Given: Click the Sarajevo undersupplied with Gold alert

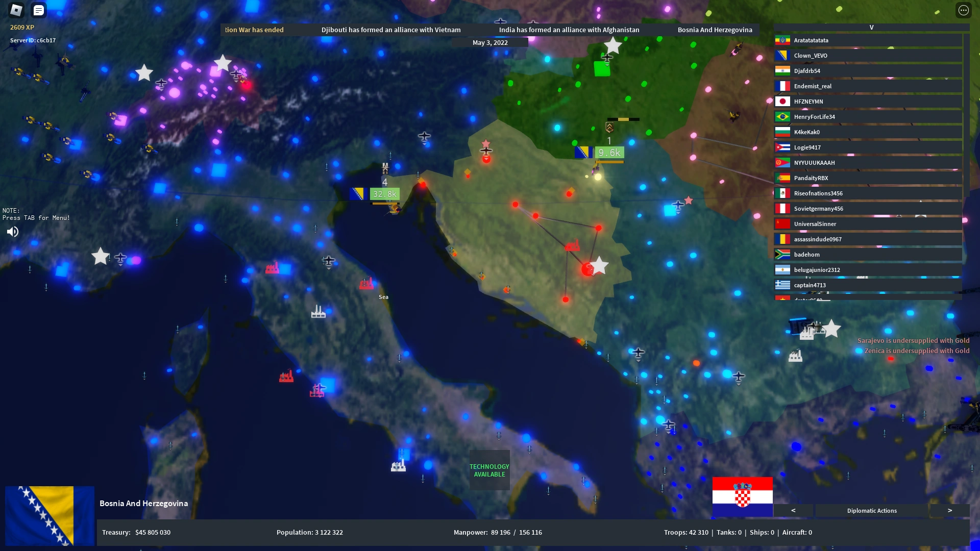Looking at the screenshot, I should click(x=913, y=340).
